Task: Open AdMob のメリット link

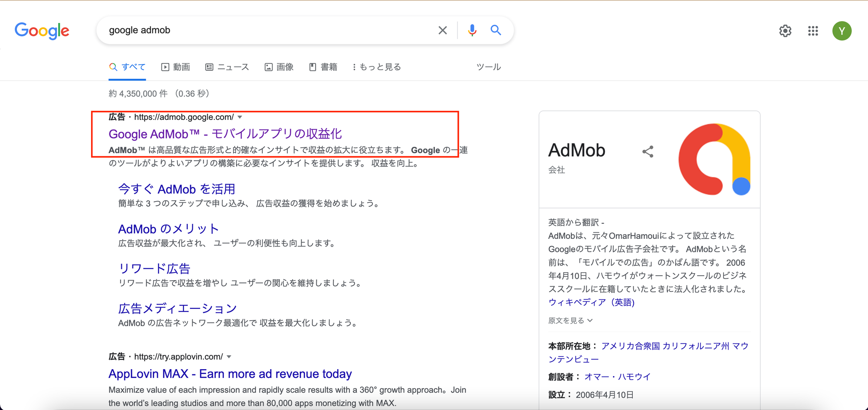Action: click(169, 229)
